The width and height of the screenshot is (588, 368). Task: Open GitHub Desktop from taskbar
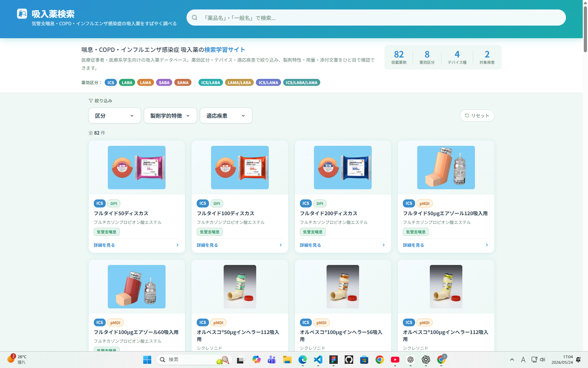[349, 360]
